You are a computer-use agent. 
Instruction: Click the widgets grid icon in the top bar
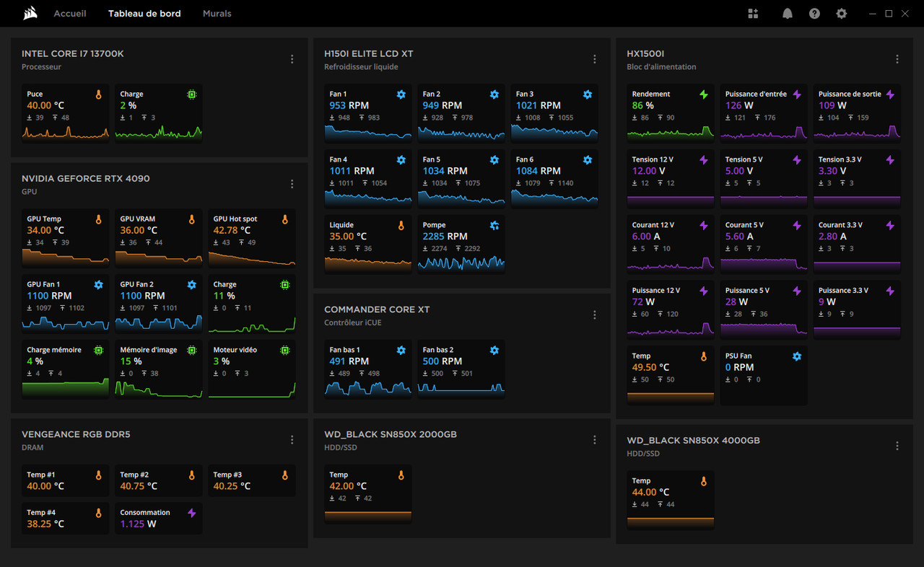tap(753, 13)
